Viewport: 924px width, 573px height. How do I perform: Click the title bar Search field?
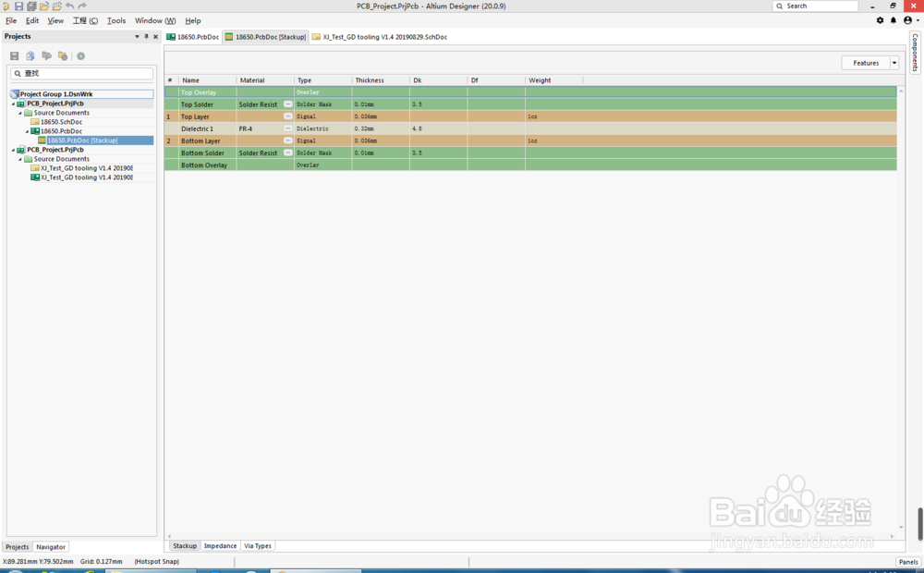[815, 6]
